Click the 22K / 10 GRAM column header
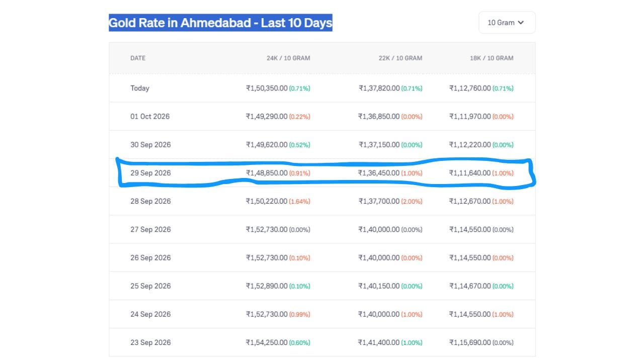Screen dimensions: 644x362 coord(400,58)
